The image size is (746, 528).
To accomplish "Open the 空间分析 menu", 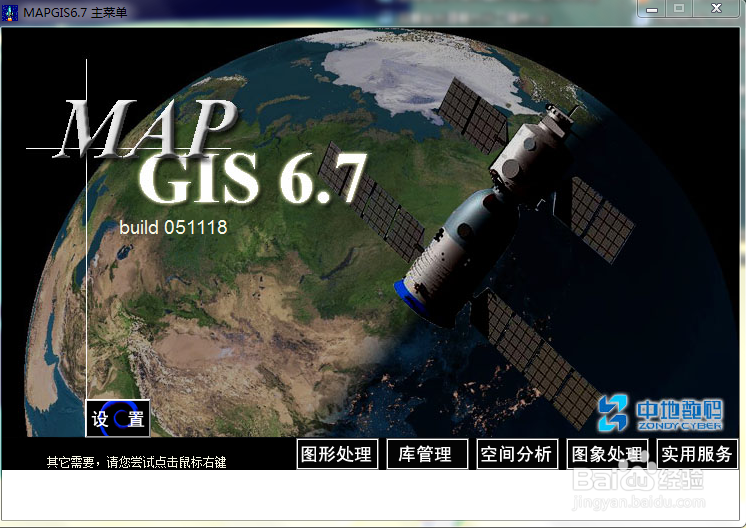I will coord(517,454).
